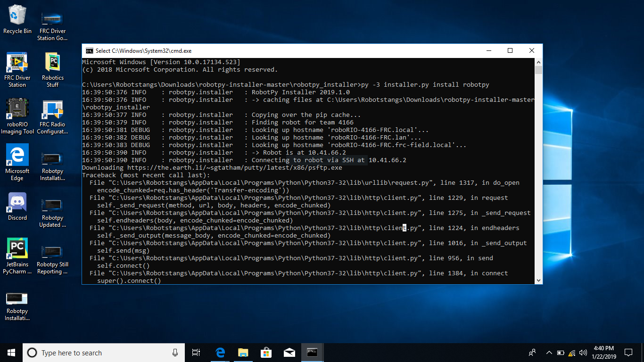Image resolution: width=644 pixels, height=362 pixels.
Task: Select the Microsoft Edge desktop icon
Action: pyautogui.click(x=17, y=163)
